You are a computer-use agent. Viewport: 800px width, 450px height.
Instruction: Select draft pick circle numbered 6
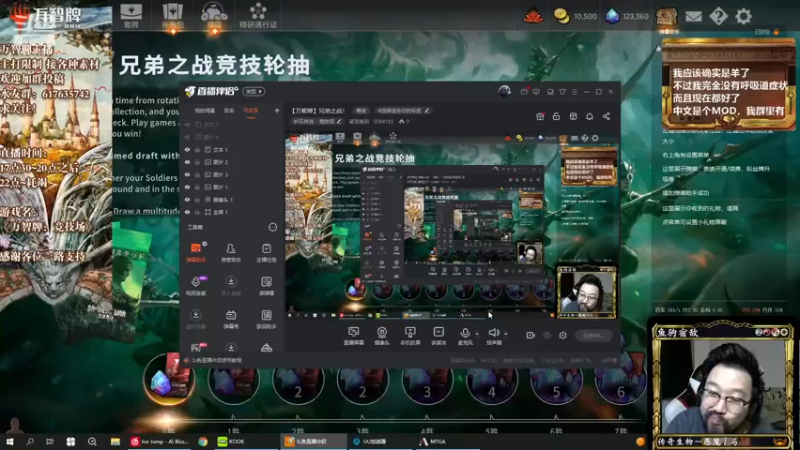(620, 380)
